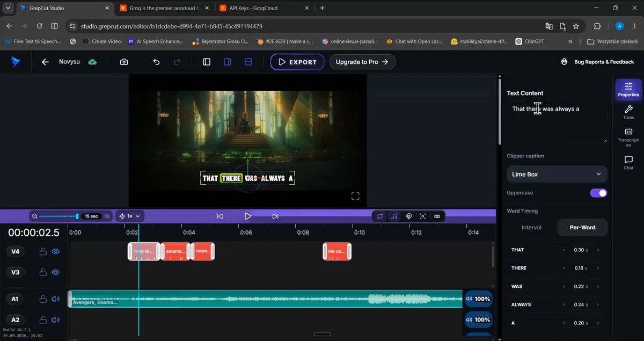Decrease WAS word duration with left arrow
Viewport: 644px width, 341px height.
pos(564,286)
